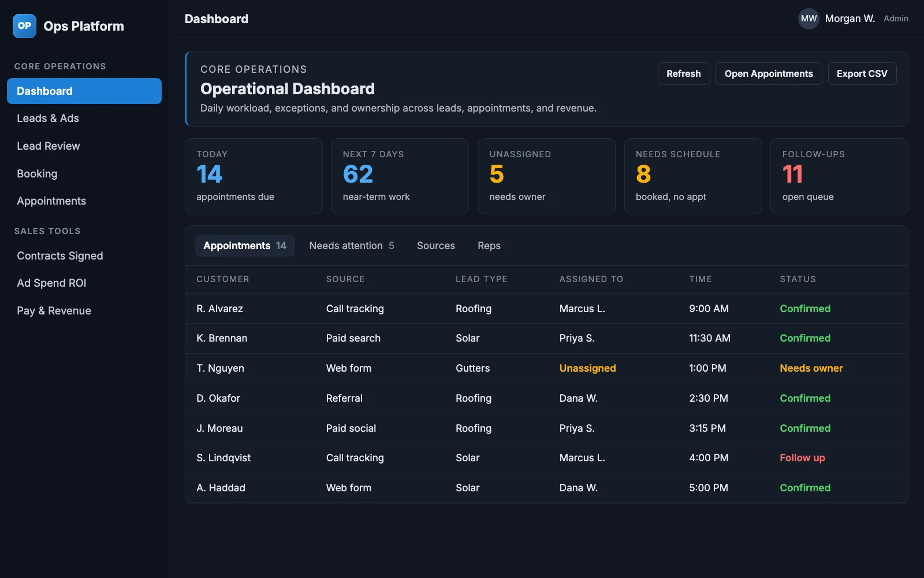Click the Refresh button

click(684, 74)
